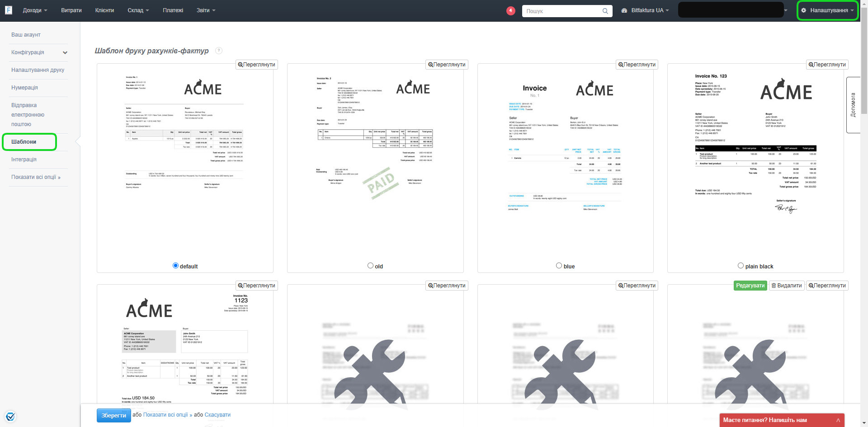Open Ваш акаунт in the sidebar
Image resolution: width=868 pixels, height=427 pixels.
[x=26, y=35]
